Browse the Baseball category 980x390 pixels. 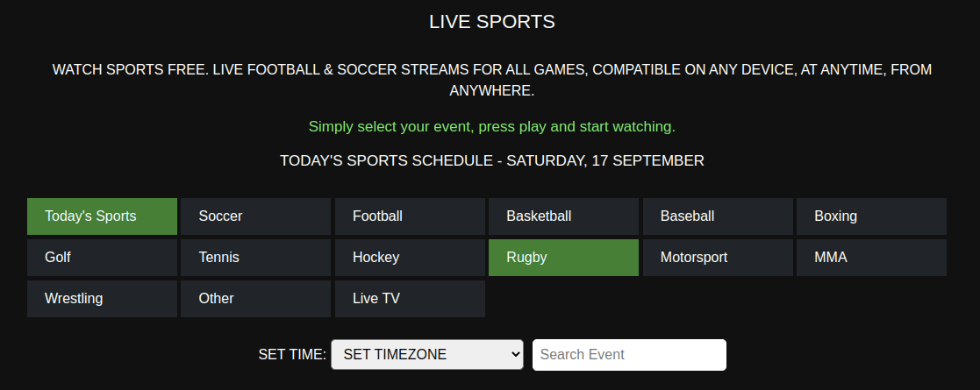click(x=718, y=216)
